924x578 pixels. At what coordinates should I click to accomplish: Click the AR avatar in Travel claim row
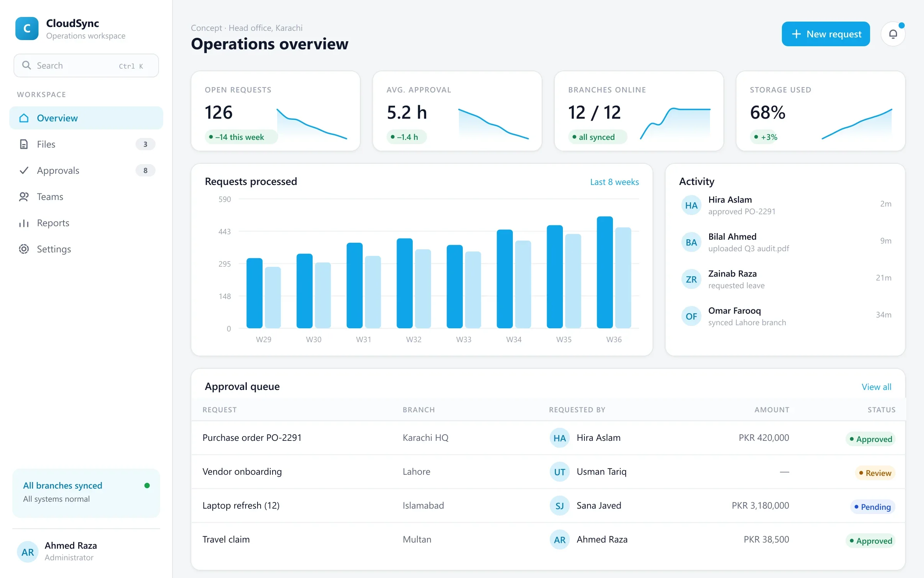tap(559, 539)
